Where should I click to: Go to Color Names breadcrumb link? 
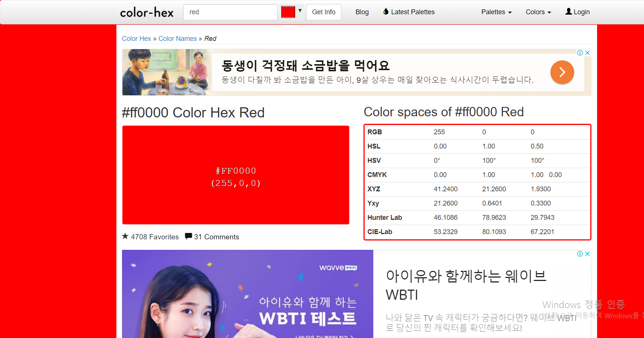pos(178,39)
